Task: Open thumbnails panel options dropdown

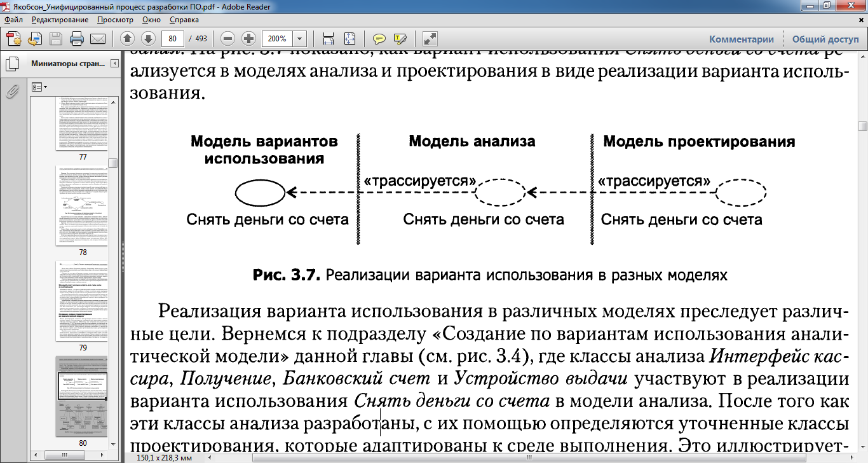Action: [39, 86]
